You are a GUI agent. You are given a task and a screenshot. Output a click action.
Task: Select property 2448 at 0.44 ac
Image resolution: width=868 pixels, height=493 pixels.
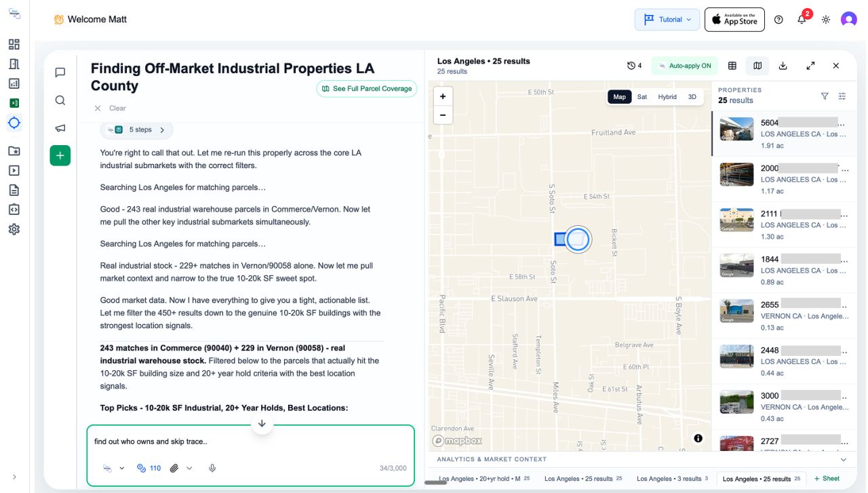[785, 361]
